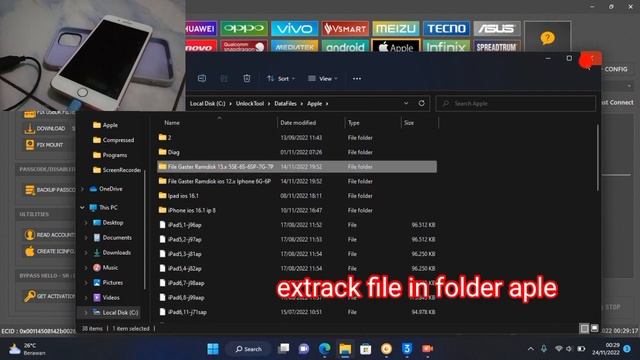640x360 pixels.
Task: Click DOWNLOAD in UnlockTool sidebar
Action: click(45, 129)
